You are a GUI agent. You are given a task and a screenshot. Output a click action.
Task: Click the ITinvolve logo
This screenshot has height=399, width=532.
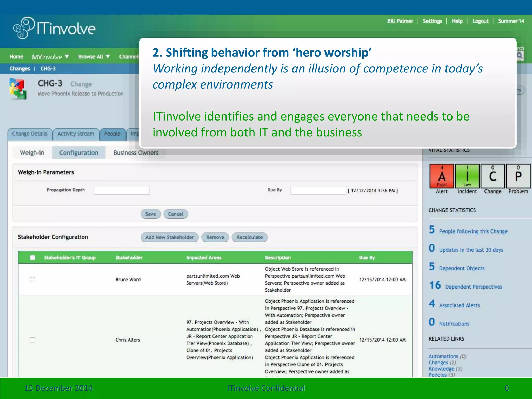(x=55, y=28)
